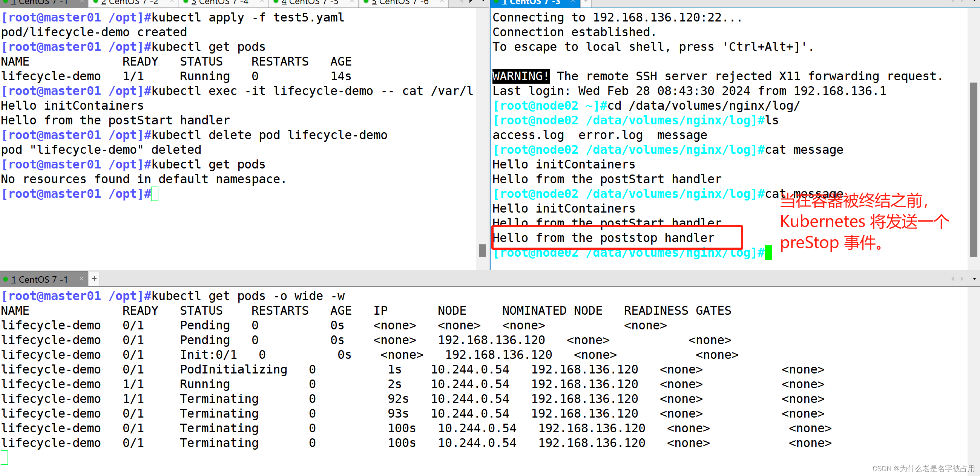The image size is (980, 476).
Task: Select the CentOS 7 -3 tab
Action: 531,3
